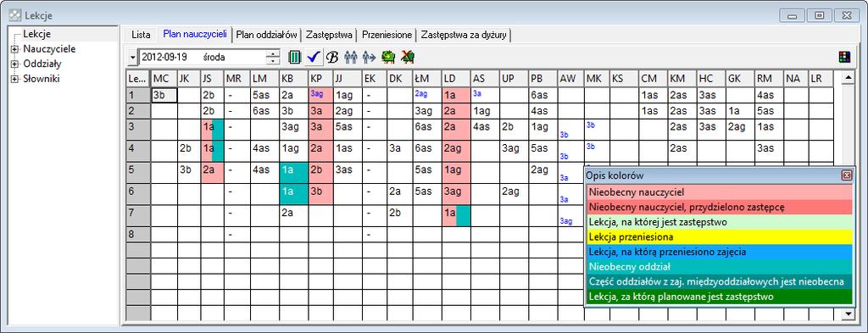Decrease the date with the down spinner
Viewport: 868px width, 333px height.
pos(273,60)
